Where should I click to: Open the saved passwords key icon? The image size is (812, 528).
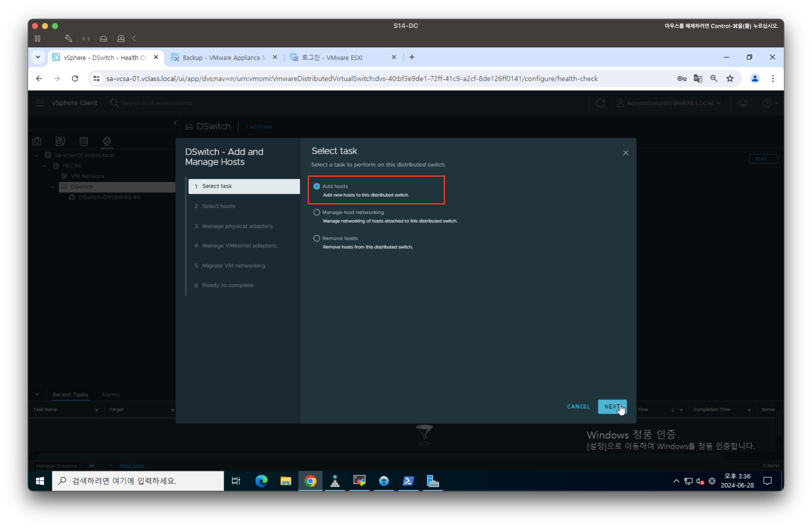click(x=682, y=79)
